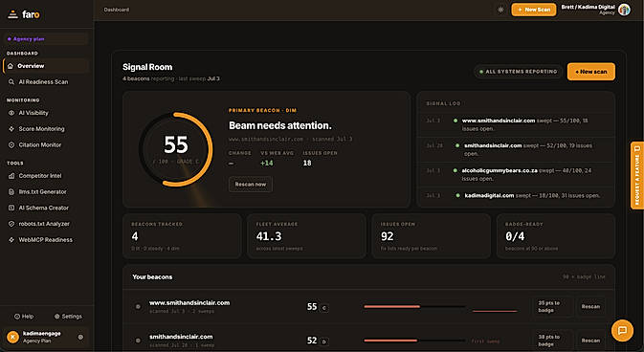Image resolution: width=644 pixels, height=352 pixels.
Task: Open Competitor Intel tool
Action: click(46, 175)
